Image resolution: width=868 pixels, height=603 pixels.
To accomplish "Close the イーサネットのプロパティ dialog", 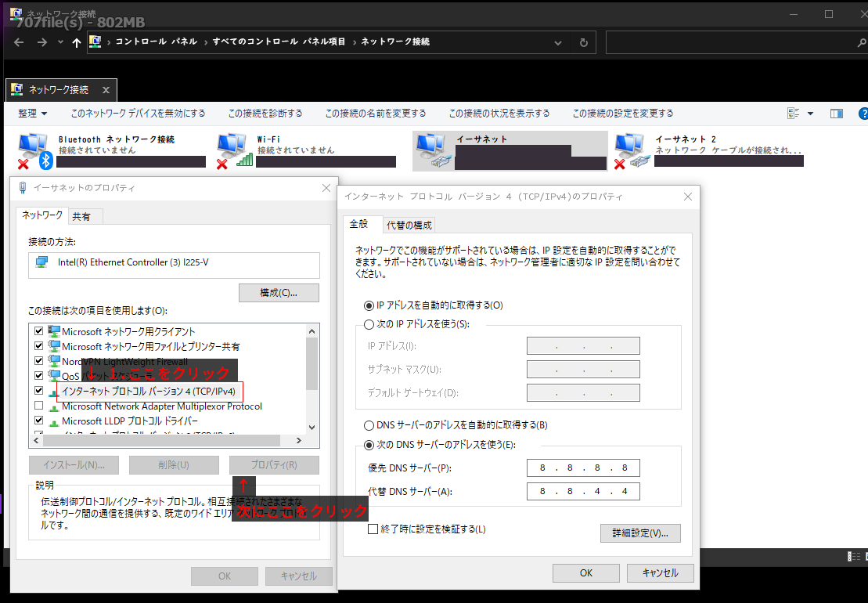I will click(326, 188).
